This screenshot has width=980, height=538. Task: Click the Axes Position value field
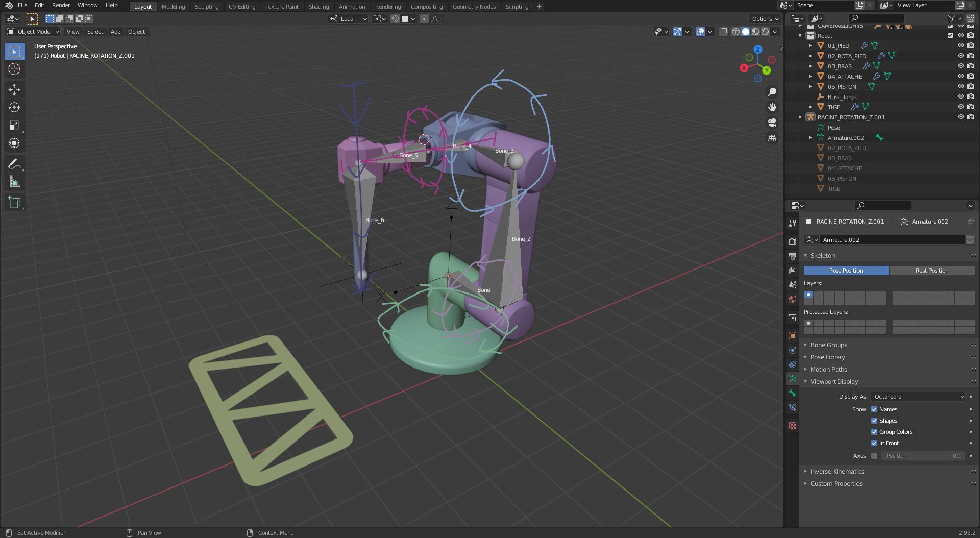(923, 456)
